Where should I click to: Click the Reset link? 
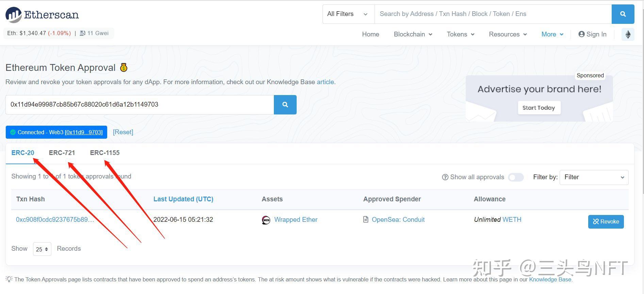[x=123, y=132]
